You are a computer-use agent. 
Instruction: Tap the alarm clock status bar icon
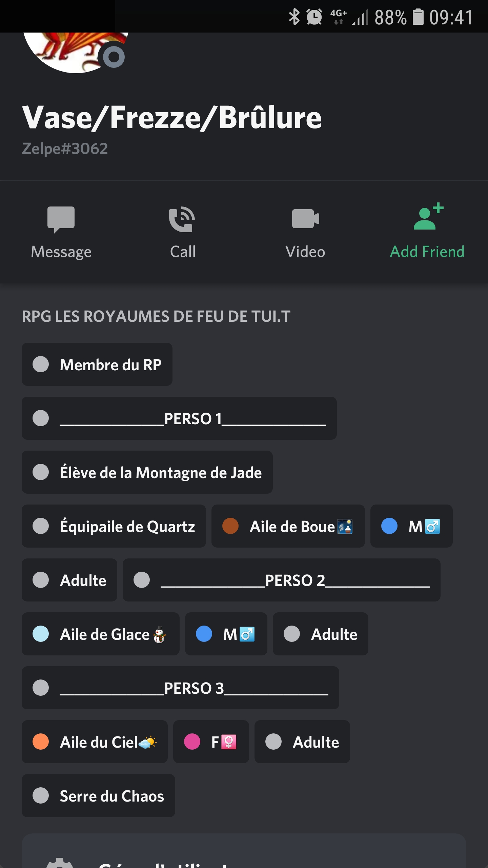click(x=314, y=17)
